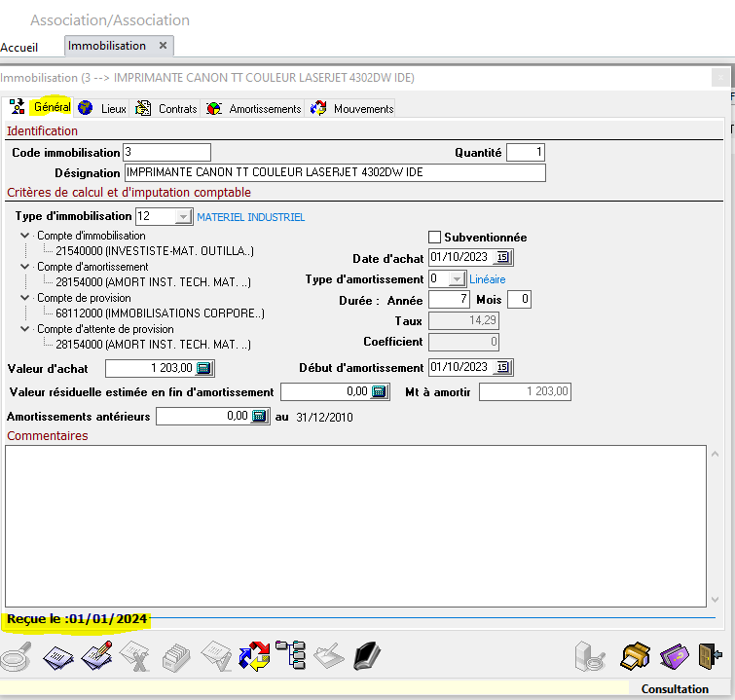Click the Linéaire link
This screenshot has width=735, height=700.
pos(488,279)
